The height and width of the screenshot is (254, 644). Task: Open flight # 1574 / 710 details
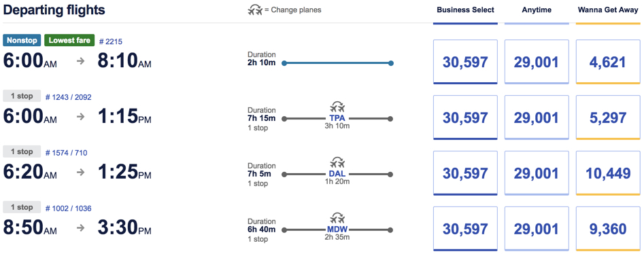[x=66, y=153]
